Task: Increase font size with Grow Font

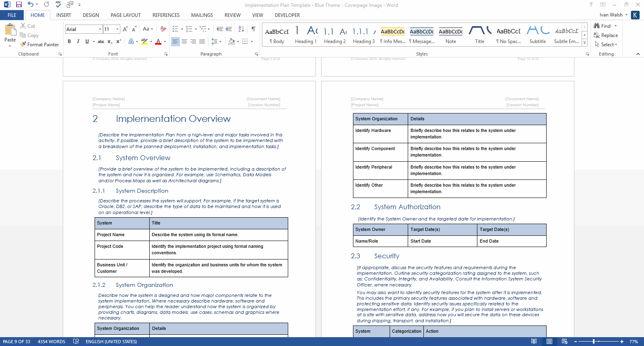Action: pos(125,29)
